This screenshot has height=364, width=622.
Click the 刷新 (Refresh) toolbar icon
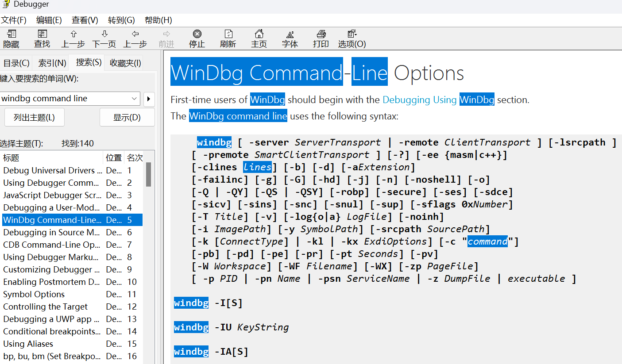coord(228,39)
